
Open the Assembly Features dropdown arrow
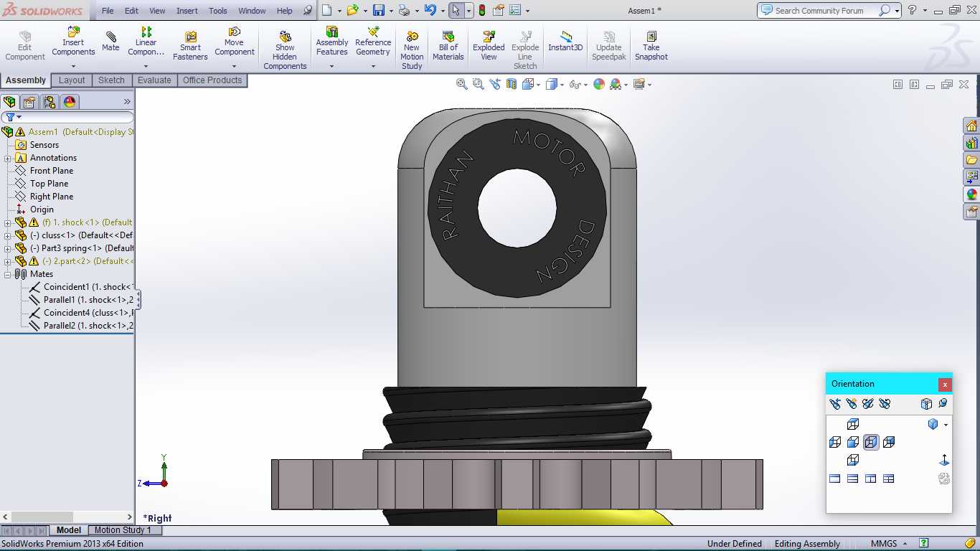pyautogui.click(x=332, y=67)
